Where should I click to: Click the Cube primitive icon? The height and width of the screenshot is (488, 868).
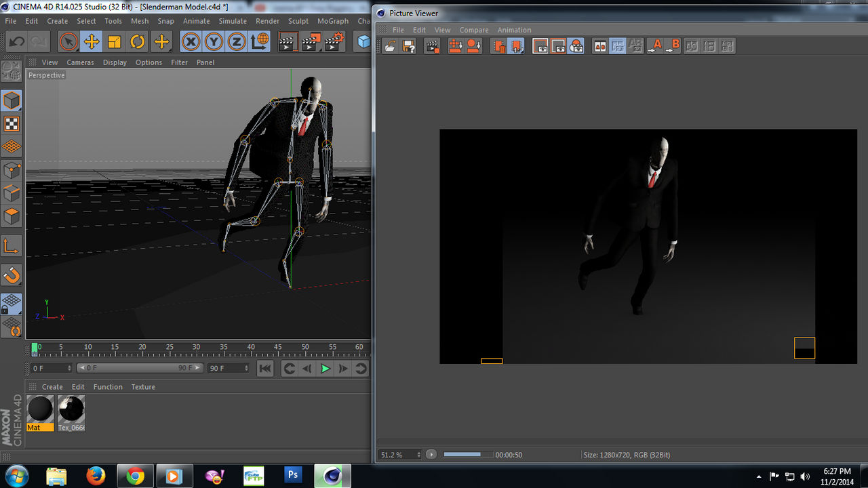coord(364,42)
